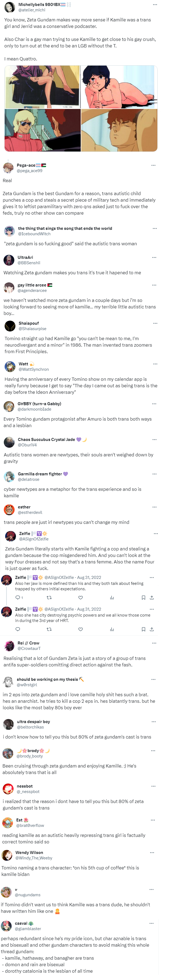Open more menu on Rei // Crow's tweet
Screen dimensions: 169x980
point(154,643)
